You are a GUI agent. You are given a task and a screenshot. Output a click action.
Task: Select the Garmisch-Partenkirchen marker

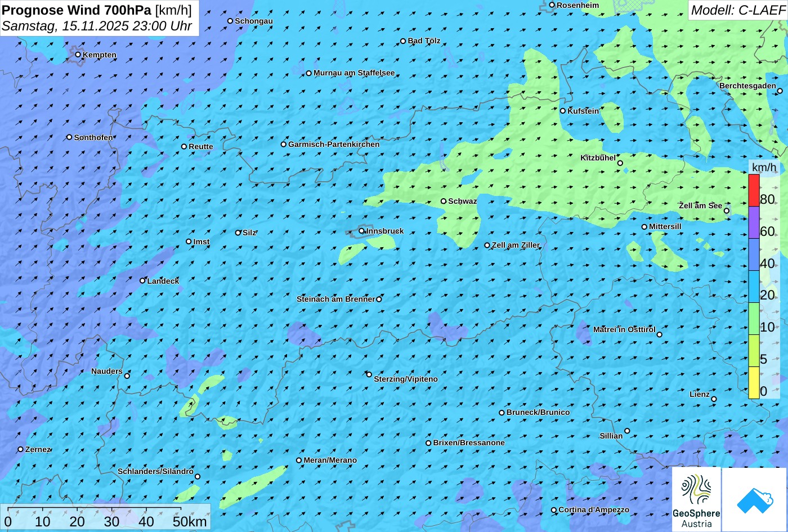[284, 144]
